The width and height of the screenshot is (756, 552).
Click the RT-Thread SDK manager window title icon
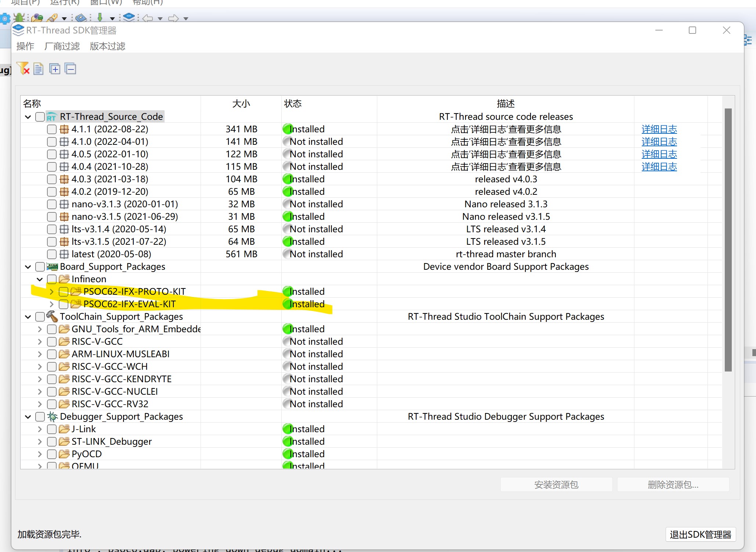click(18, 30)
